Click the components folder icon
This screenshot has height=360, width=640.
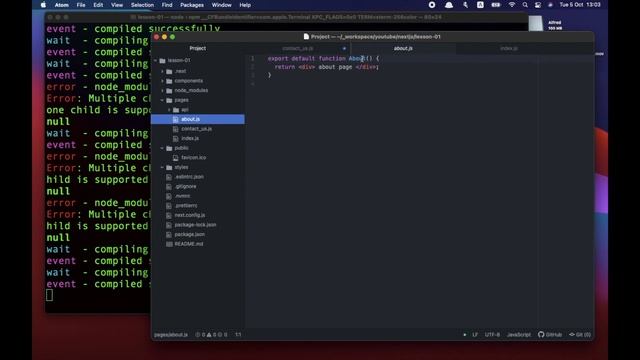coord(169,81)
